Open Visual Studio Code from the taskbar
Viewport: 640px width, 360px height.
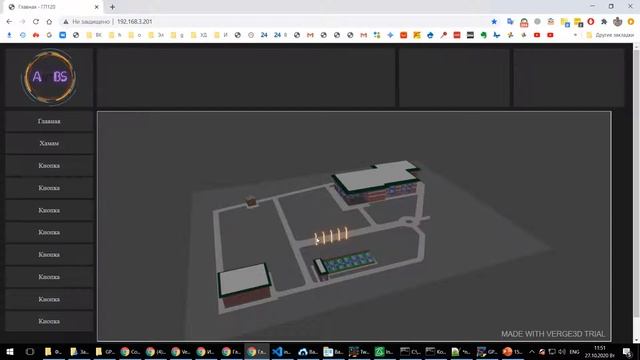(281, 351)
